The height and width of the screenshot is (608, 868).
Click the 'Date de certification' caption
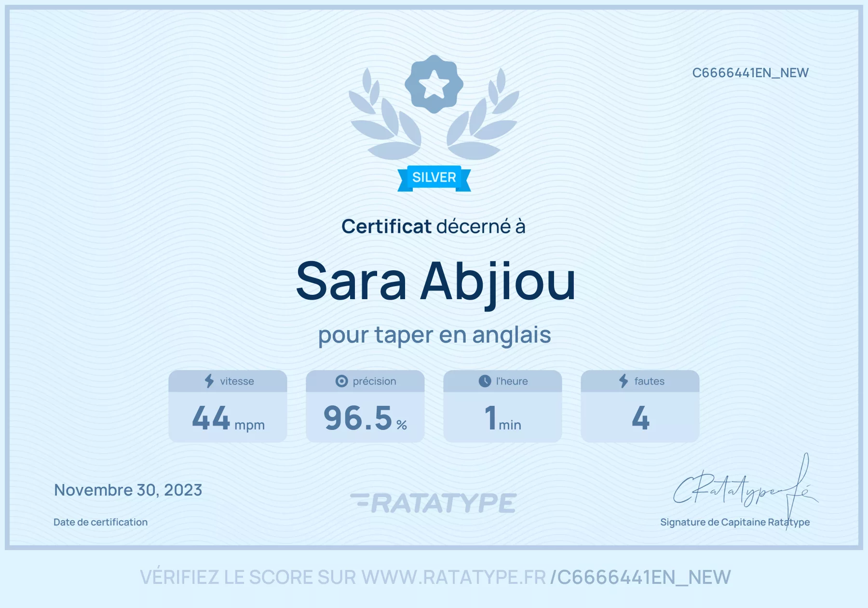coord(100,522)
